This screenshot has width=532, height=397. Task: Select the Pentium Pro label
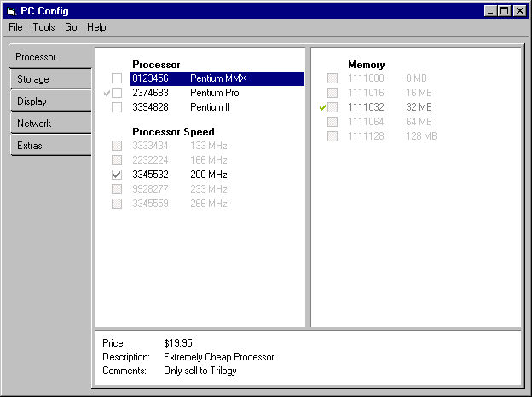[x=215, y=93]
